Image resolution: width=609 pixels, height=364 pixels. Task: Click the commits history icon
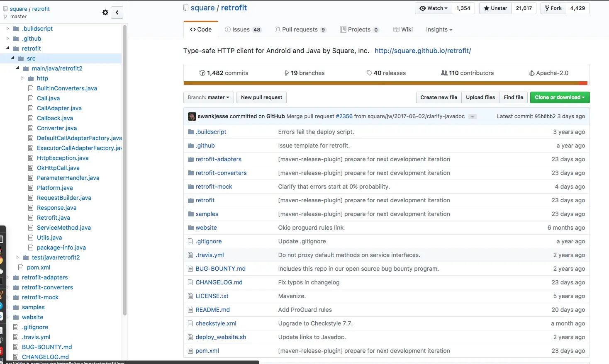[202, 73]
